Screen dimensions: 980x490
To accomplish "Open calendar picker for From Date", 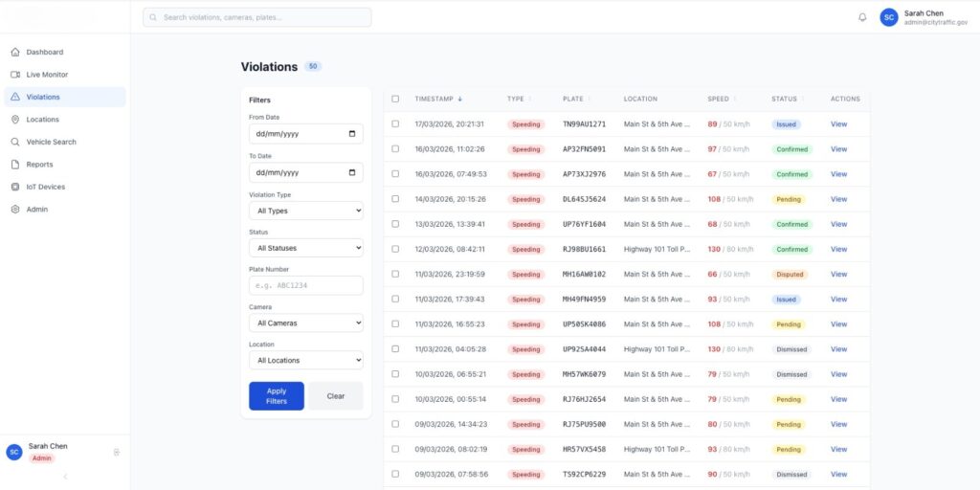I will coord(352,134).
